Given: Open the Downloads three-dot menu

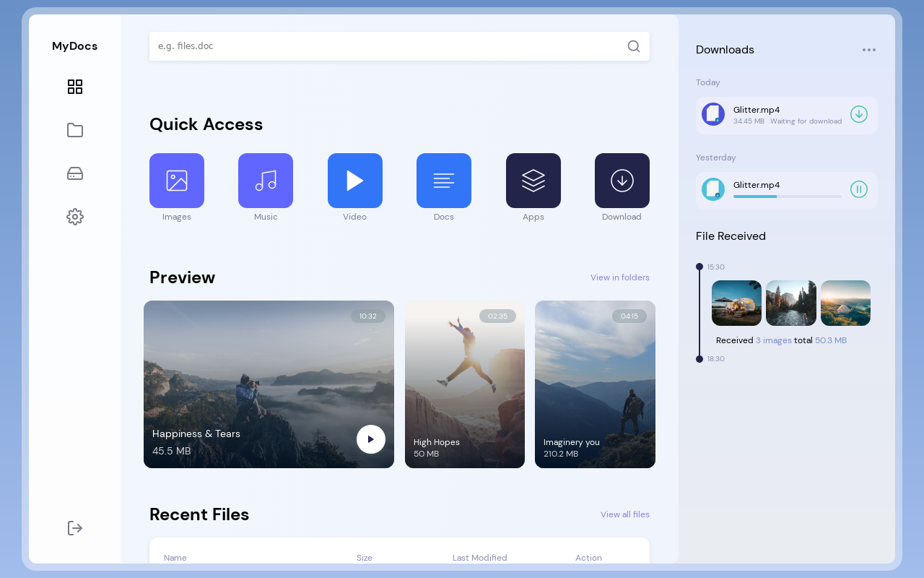Looking at the screenshot, I should 869,50.
